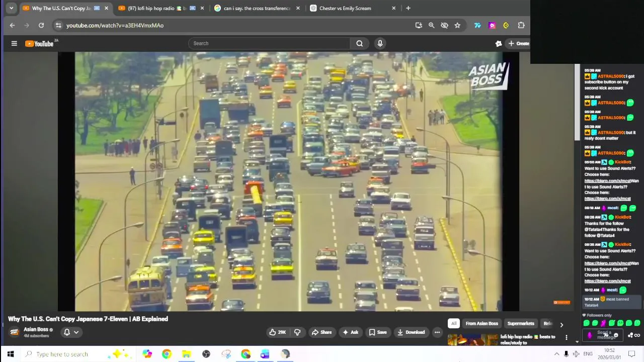644x362 pixels.
Task: Click the Ask button under the video
Action: 350,332
